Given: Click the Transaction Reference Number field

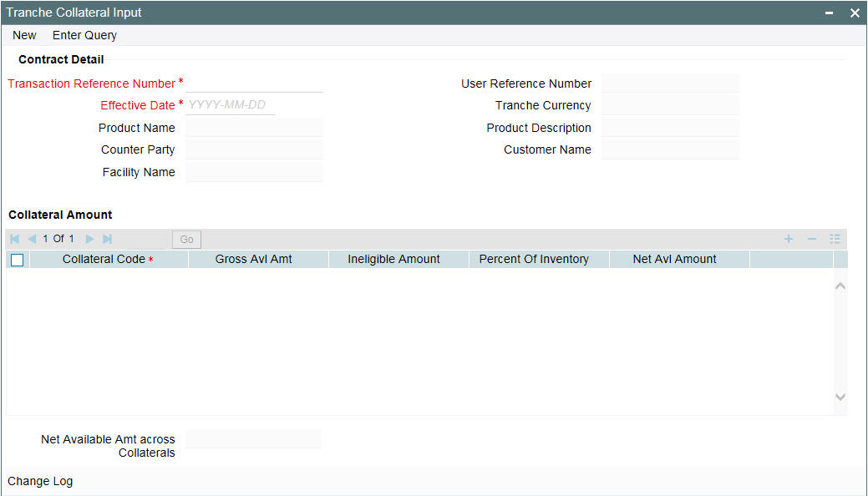Looking at the screenshot, I should click(255, 84).
